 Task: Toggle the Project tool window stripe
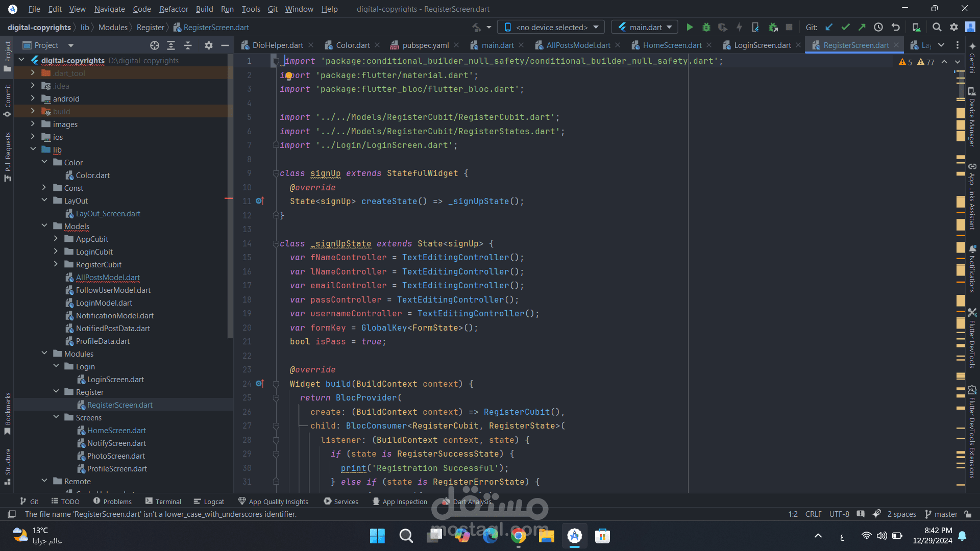pyautogui.click(x=8, y=56)
